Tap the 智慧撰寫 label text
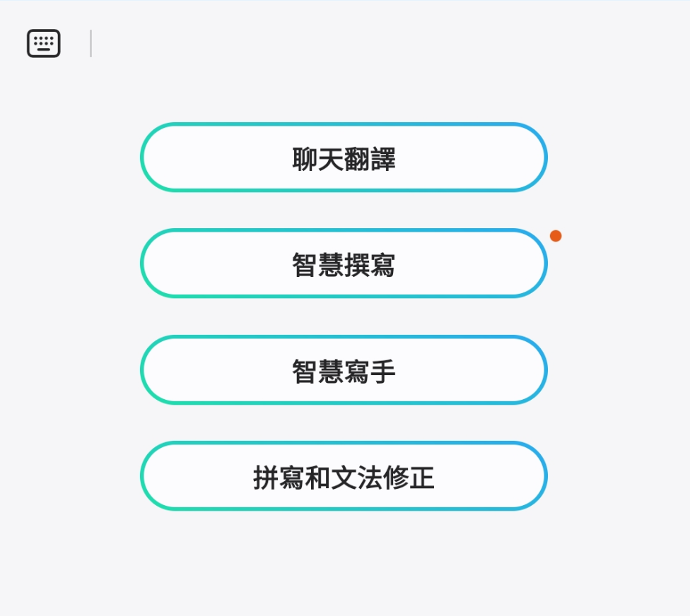690x616 pixels. [x=344, y=265]
